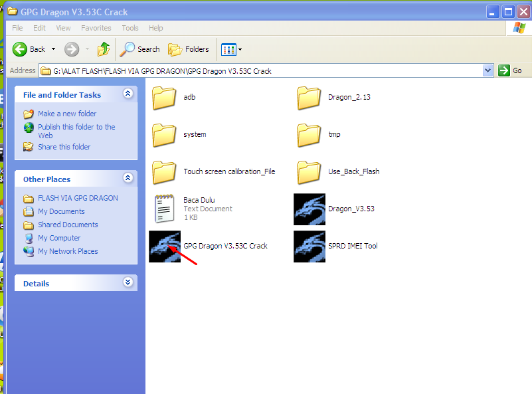This screenshot has width=532, height=394.
Task: Click the FLASH VIA GPG DRAGON folder icon
Action: [29, 198]
